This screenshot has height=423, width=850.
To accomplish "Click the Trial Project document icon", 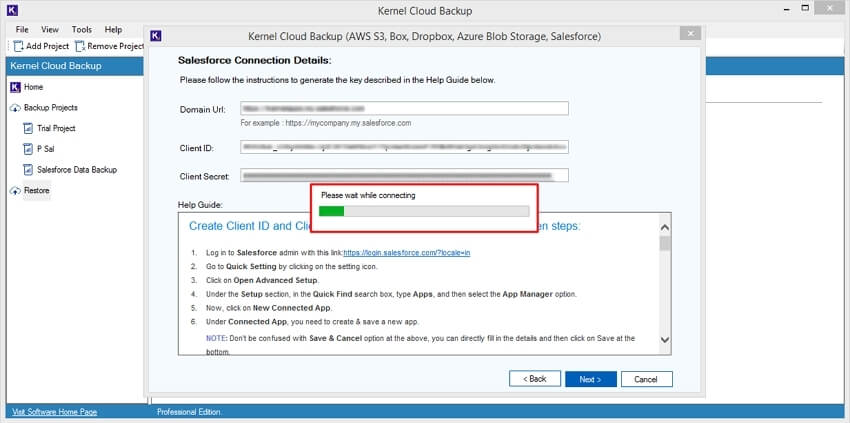I will click(x=28, y=129).
